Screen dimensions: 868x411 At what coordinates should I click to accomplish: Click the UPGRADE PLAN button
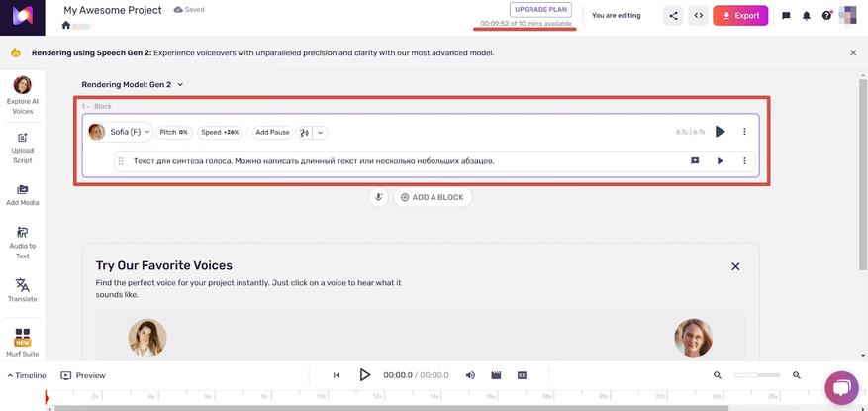tap(540, 10)
